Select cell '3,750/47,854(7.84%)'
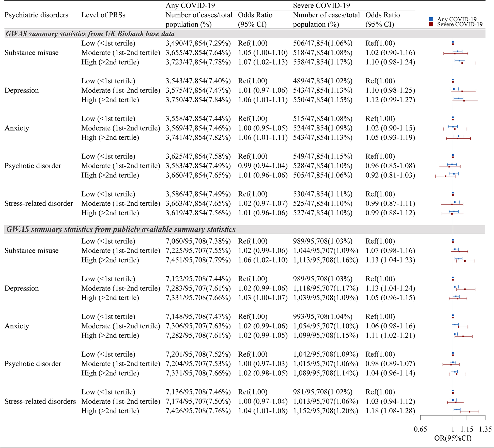 tap(198, 100)
